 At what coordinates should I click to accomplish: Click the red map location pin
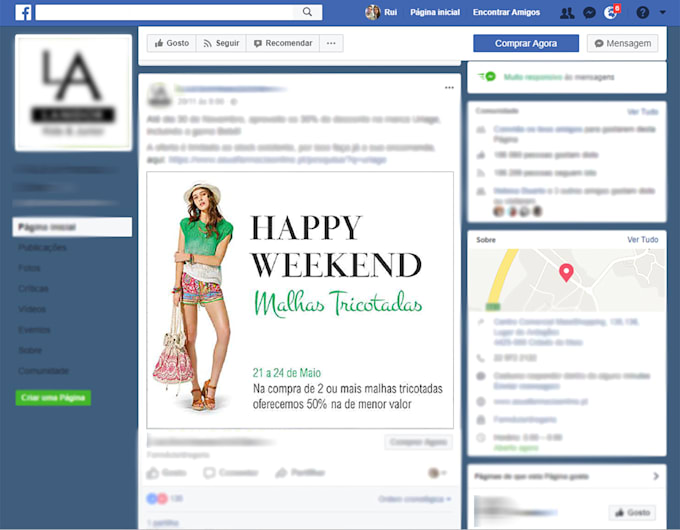coord(566,273)
